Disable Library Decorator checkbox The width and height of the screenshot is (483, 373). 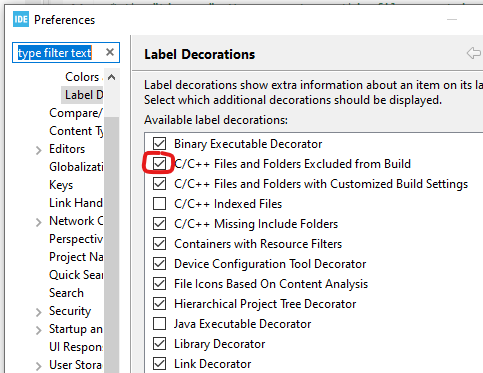(159, 344)
